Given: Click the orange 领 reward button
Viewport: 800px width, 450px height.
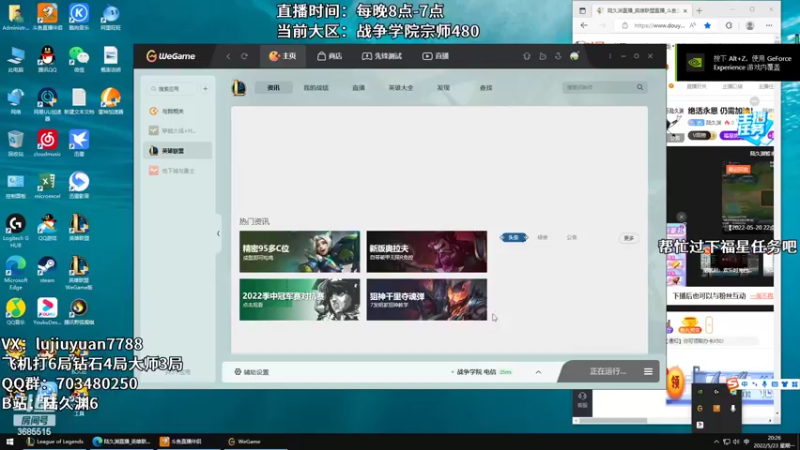Looking at the screenshot, I should [675, 383].
